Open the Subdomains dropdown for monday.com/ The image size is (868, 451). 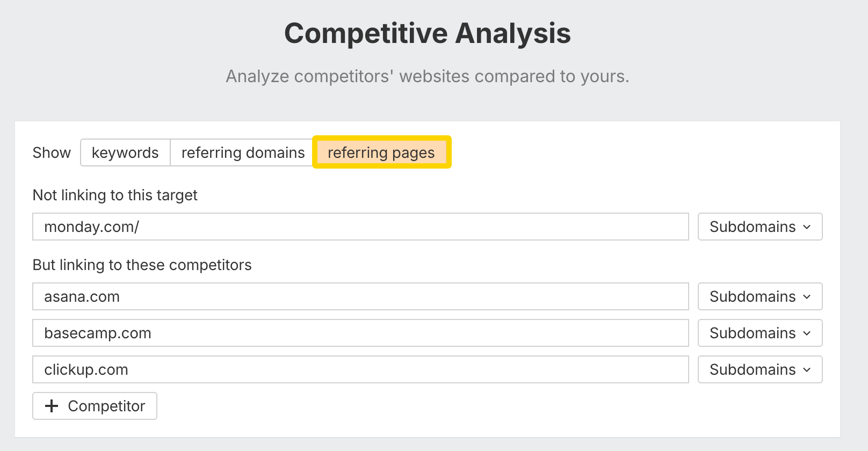(x=759, y=227)
